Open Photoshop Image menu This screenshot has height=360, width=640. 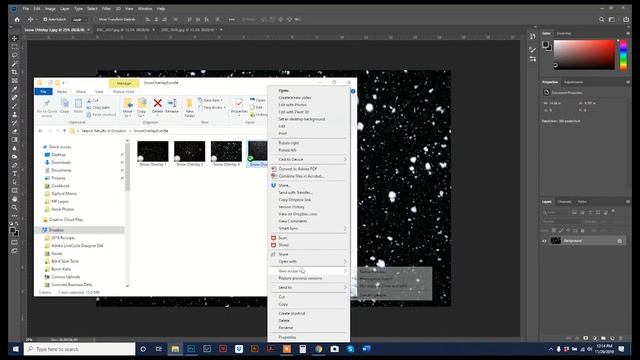point(50,9)
